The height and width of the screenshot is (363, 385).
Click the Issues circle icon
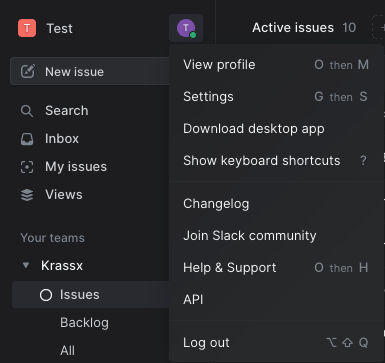[46, 295]
